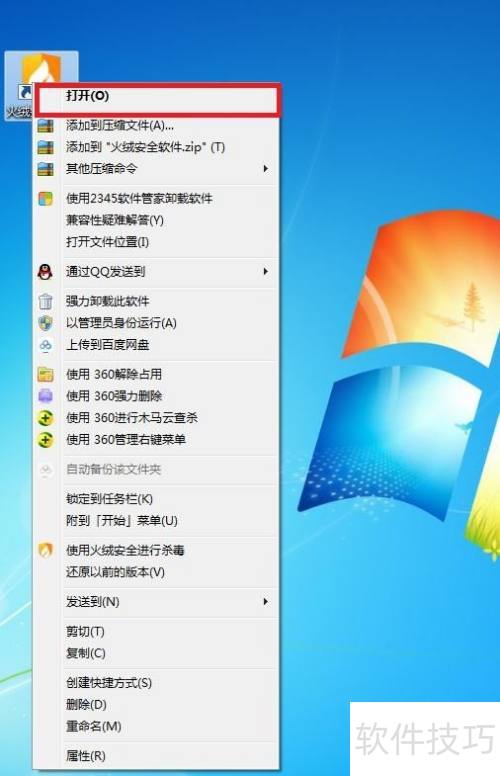Image resolution: width=500 pixels, height=776 pixels.
Task: Choose 以管理员身份运行(A)
Action: point(156,323)
